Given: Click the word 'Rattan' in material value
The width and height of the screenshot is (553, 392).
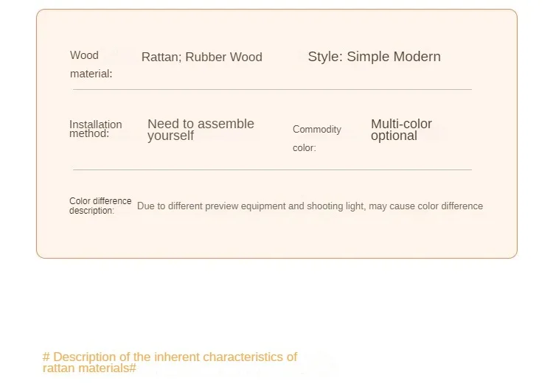Looking at the screenshot, I should coord(161,57).
